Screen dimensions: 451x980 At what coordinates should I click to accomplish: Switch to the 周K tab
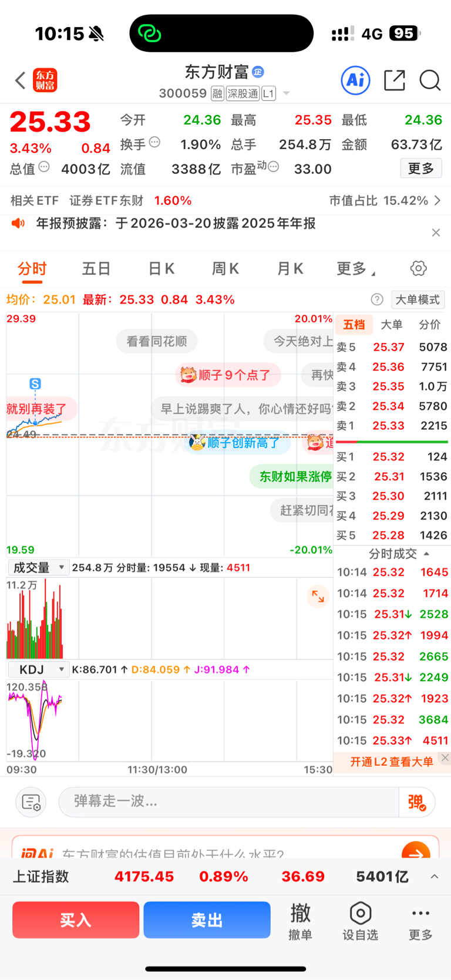point(225,269)
